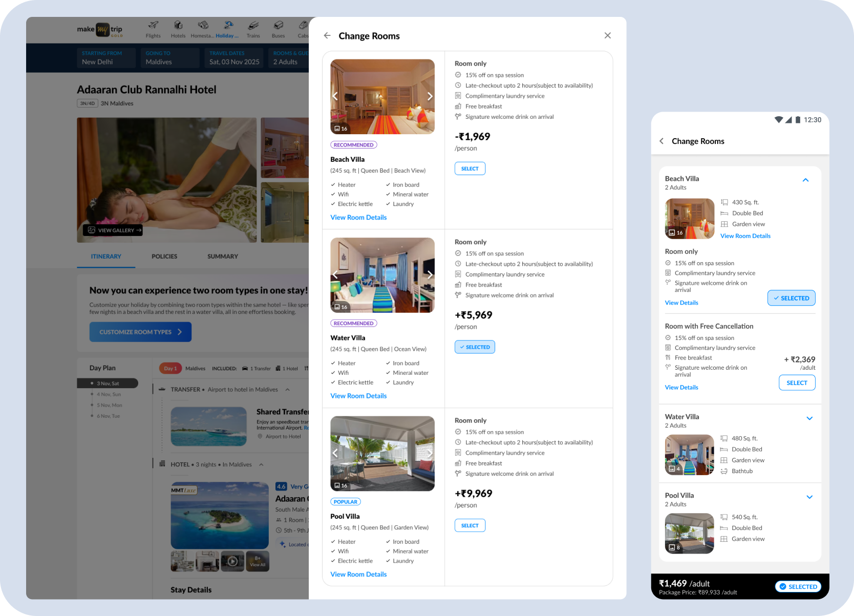Open View Details under Free Cancellation option

(x=681, y=388)
